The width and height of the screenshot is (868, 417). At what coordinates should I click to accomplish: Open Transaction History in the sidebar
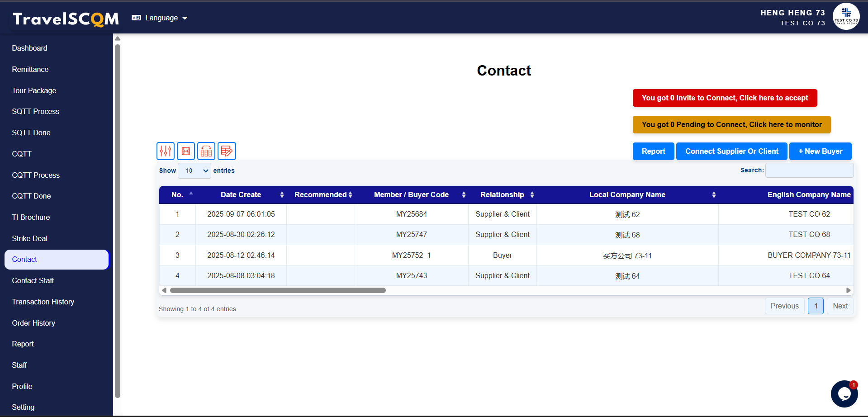(43, 302)
